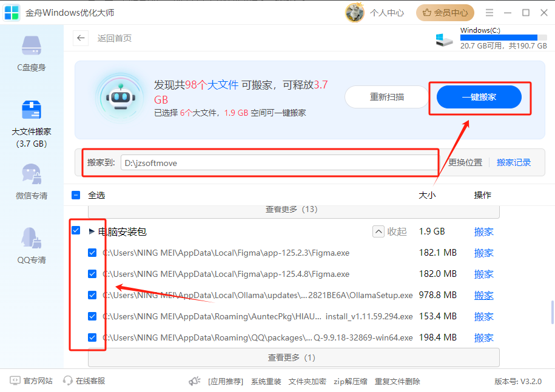555x392 pixels.
Task: Open 搬家记录 move history
Action: (x=514, y=162)
